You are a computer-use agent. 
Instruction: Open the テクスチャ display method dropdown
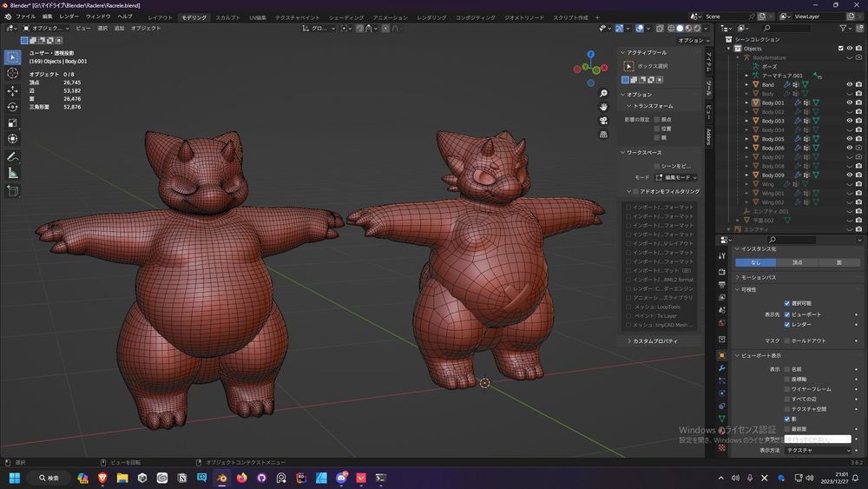click(819, 450)
